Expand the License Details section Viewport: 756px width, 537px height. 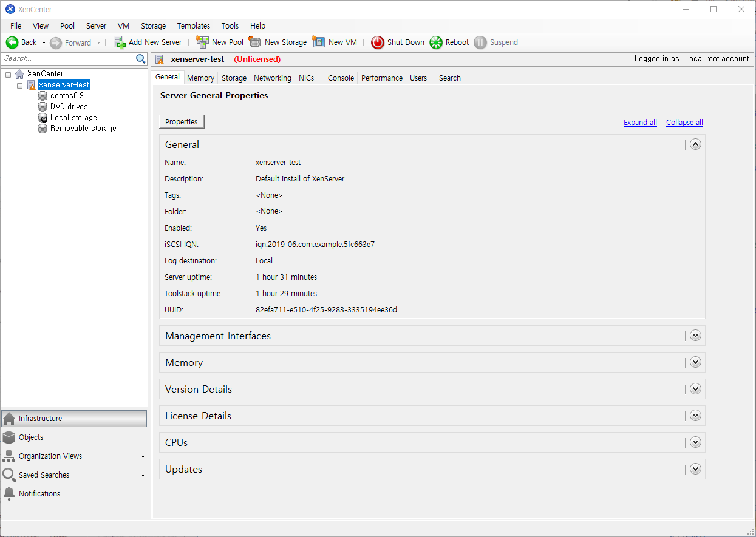click(x=696, y=416)
